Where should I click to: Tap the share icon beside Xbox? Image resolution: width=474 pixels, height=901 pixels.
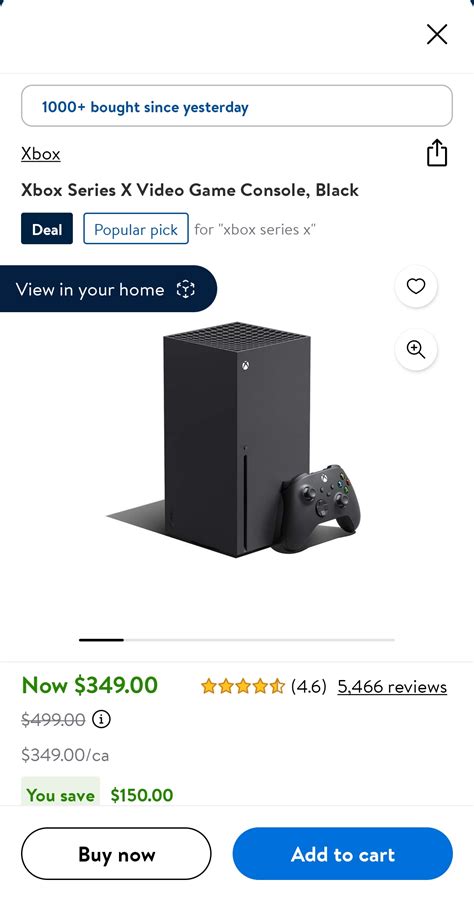pos(437,153)
